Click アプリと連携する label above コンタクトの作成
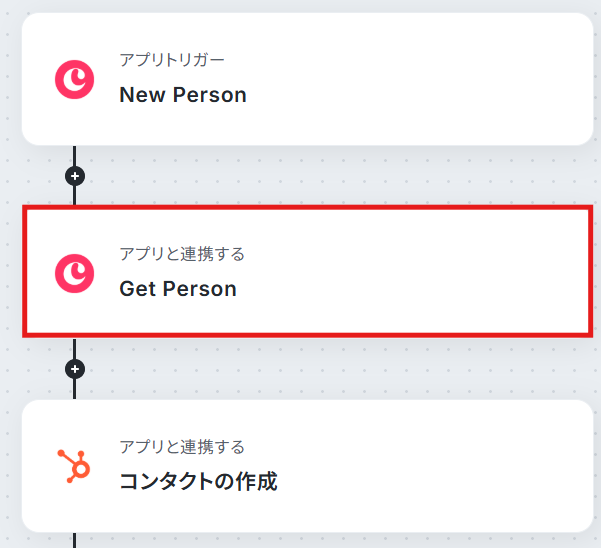 click(x=181, y=447)
